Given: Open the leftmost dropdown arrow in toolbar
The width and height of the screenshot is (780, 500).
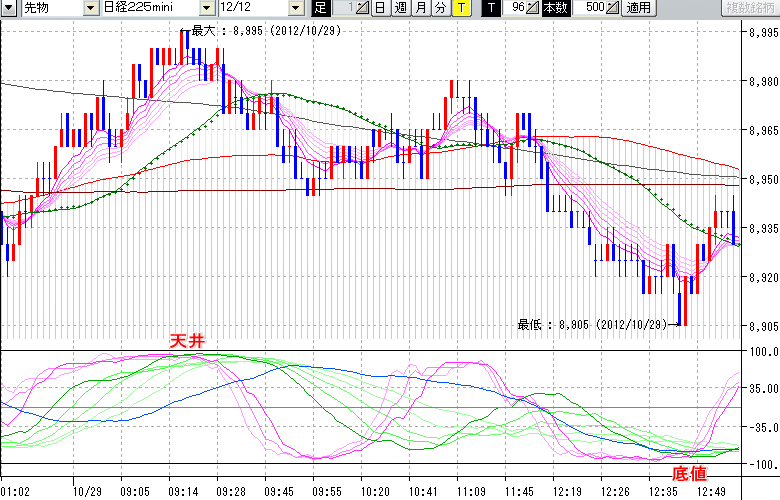Looking at the screenshot, I should click(x=10, y=8).
